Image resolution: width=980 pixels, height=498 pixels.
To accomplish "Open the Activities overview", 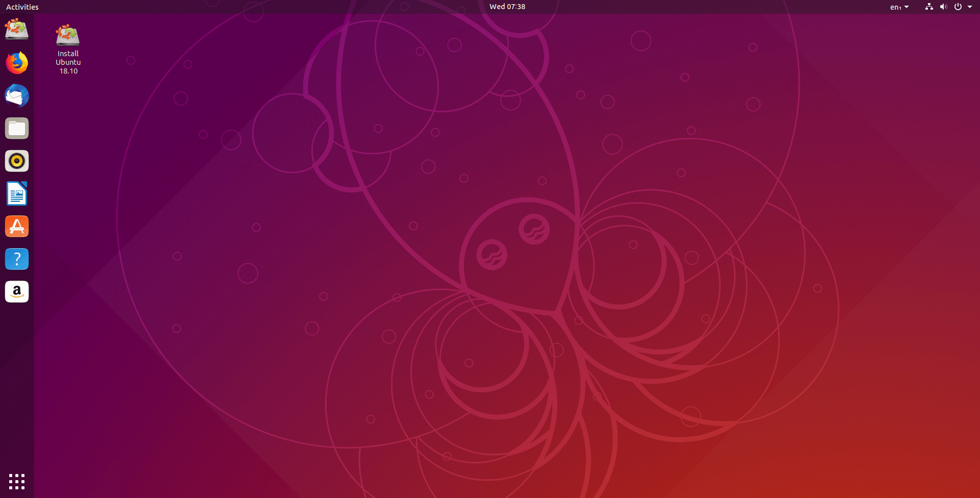I will 22,7.
